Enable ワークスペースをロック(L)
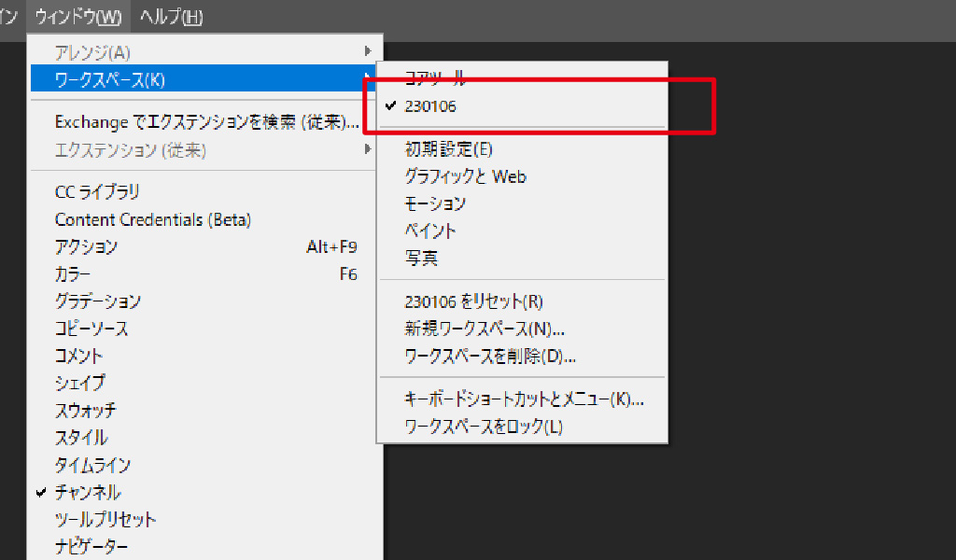 tap(484, 427)
